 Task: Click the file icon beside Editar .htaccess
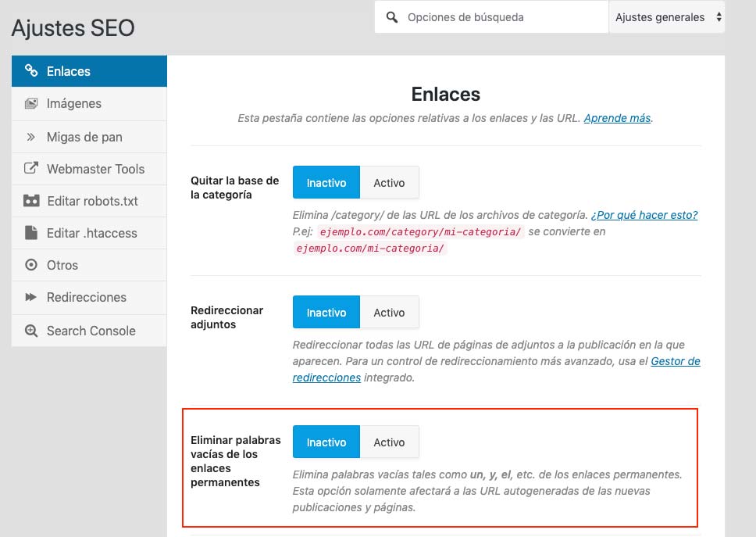31,233
